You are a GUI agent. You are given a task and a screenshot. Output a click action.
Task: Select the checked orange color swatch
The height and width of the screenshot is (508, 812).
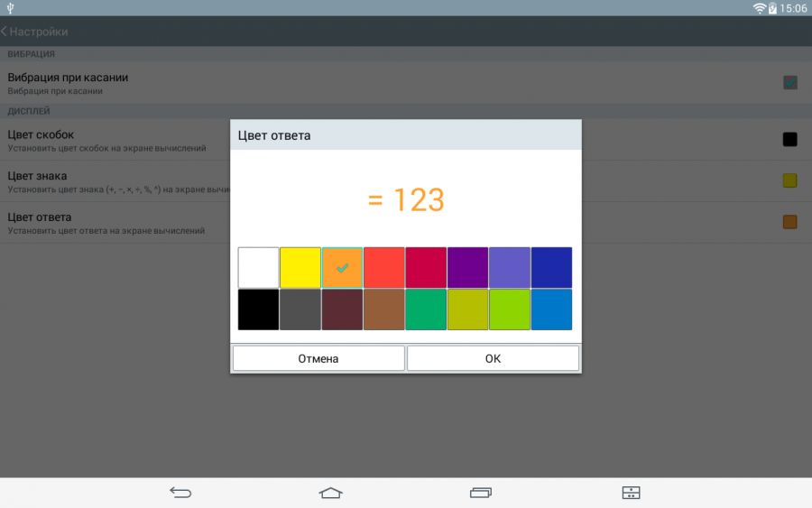pyautogui.click(x=342, y=268)
